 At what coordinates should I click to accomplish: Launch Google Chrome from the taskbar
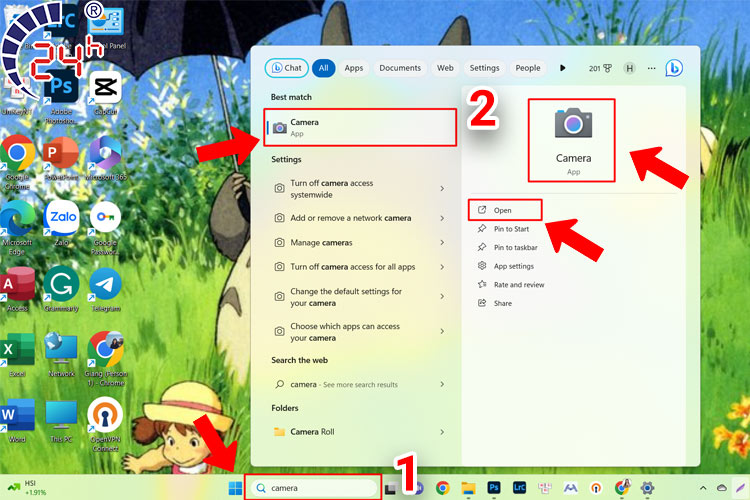click(x=442, y=488)
